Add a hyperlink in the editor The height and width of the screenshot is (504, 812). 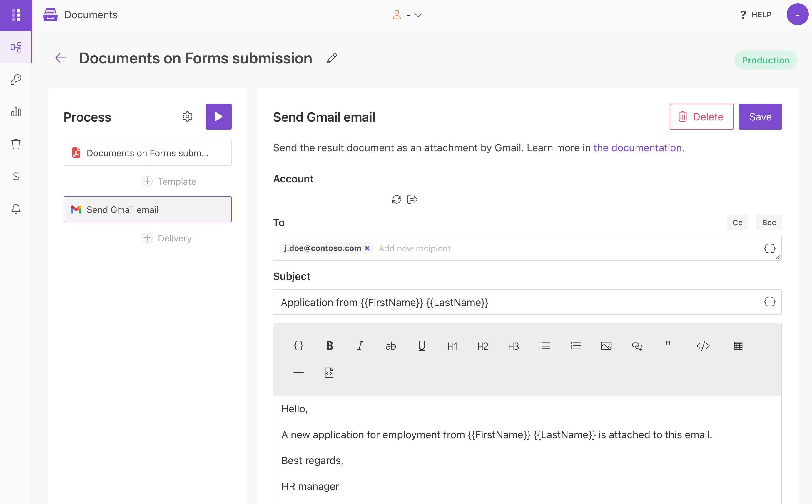(637, 346)
